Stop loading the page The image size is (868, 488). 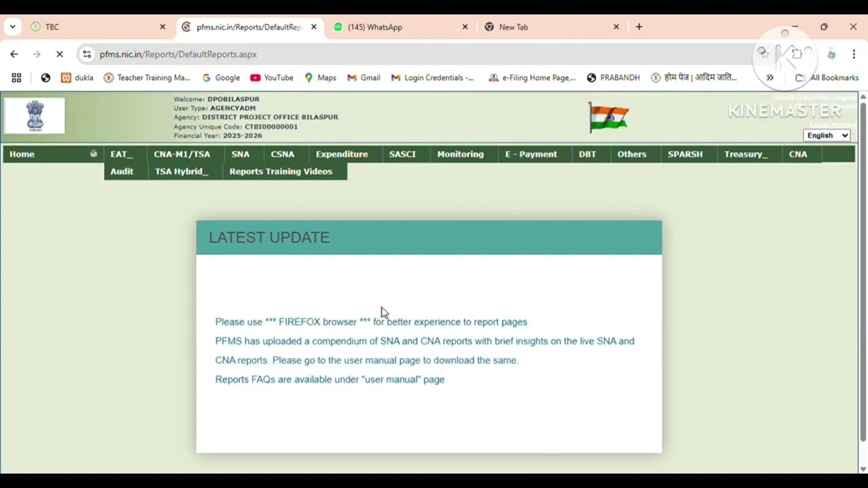point(60,54)
